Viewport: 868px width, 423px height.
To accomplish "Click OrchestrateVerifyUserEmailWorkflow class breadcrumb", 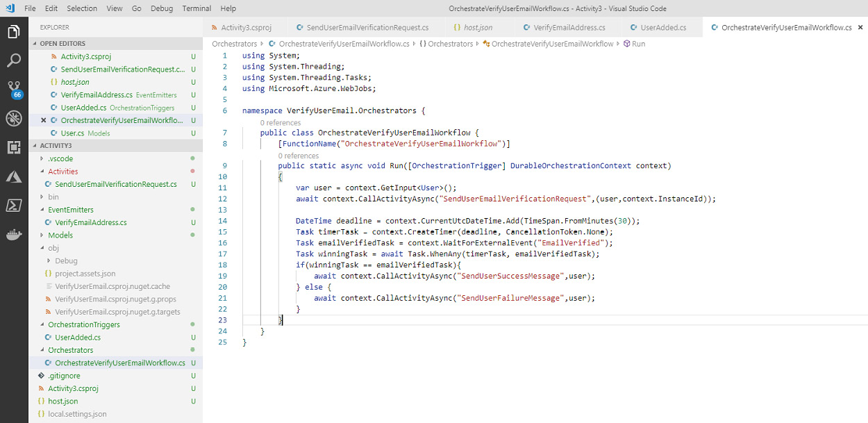I will (x=548, y=44).
